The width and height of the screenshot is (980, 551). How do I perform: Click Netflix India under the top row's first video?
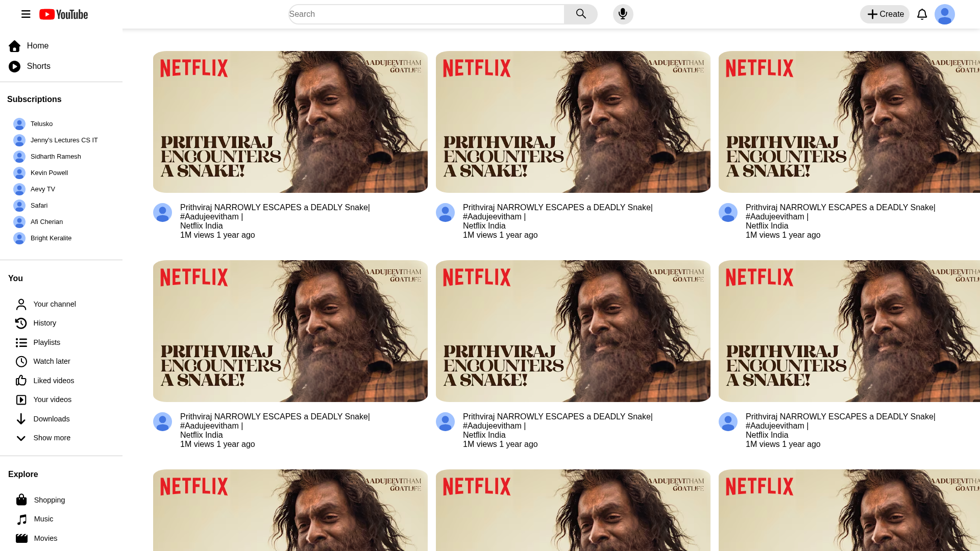(202, 226)
